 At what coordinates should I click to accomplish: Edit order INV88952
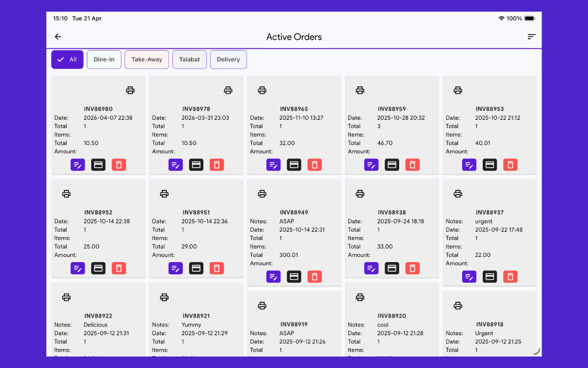click(78, 268)
